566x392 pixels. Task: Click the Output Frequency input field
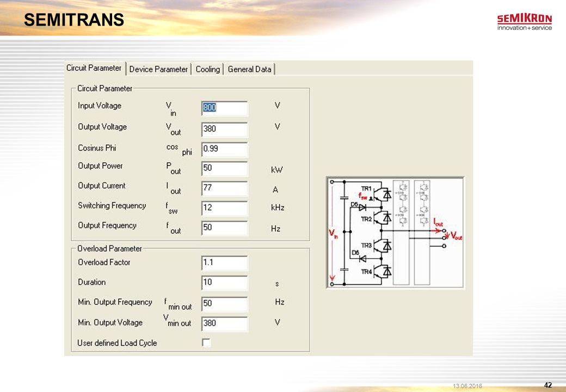click(225, 228)
